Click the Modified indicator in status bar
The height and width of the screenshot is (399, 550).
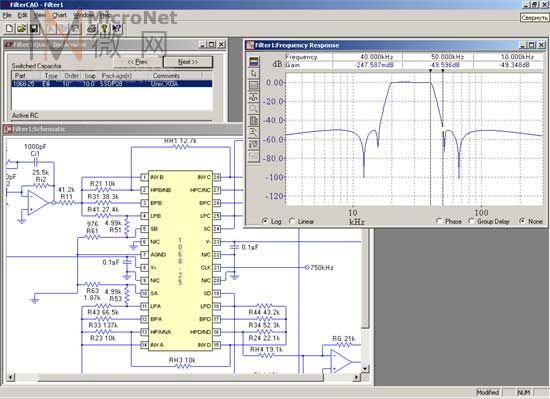pos(487,393)
